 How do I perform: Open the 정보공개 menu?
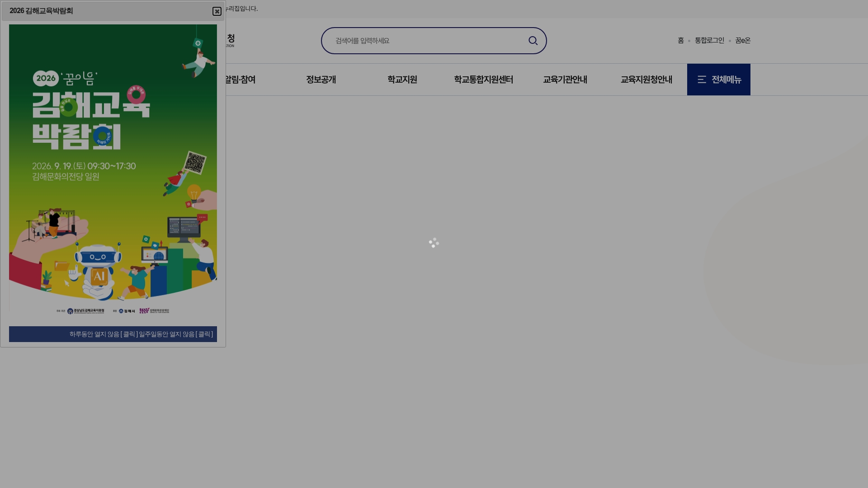tap(321, 80)
